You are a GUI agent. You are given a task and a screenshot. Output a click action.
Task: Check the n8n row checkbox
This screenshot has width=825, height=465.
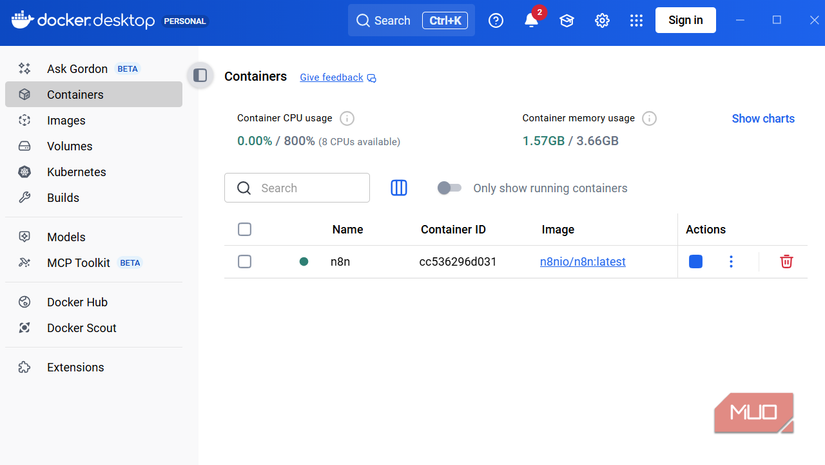(x=244, y=261)
